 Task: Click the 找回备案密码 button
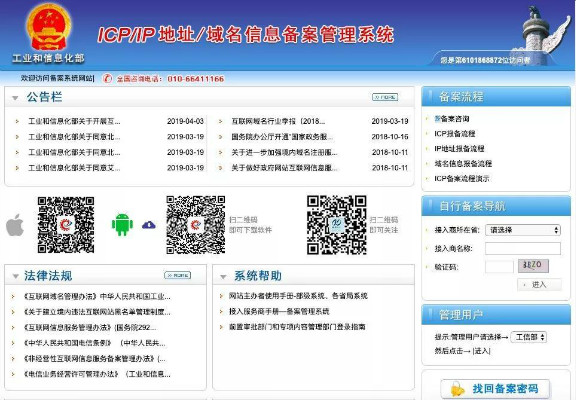495,389
